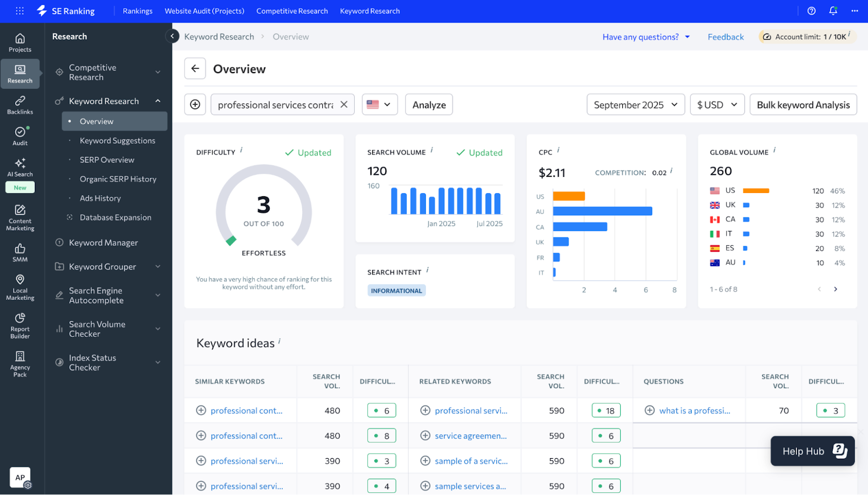Add first 'professional cont...' similar keyword
Screen dimensions: 868x495
[201, 410]
